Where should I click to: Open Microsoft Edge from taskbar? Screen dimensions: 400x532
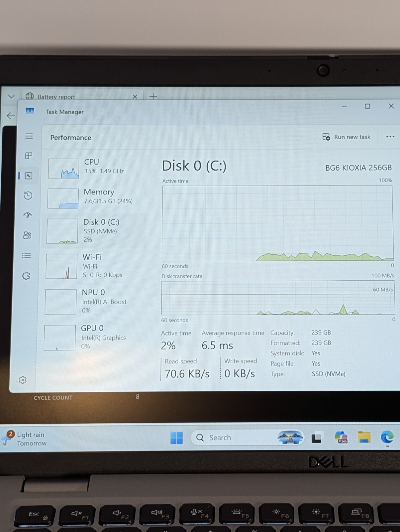coord(387,437)
